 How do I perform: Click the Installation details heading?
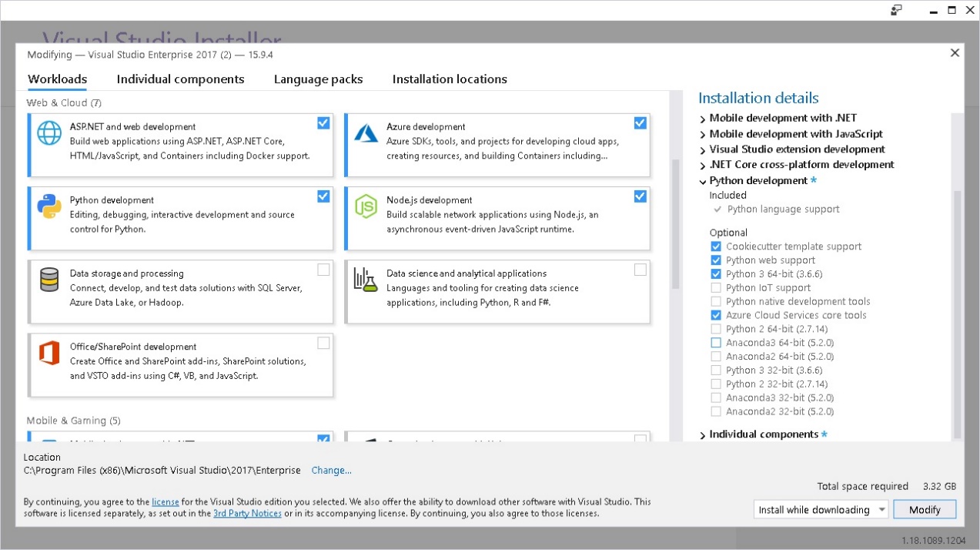[758, 98]
